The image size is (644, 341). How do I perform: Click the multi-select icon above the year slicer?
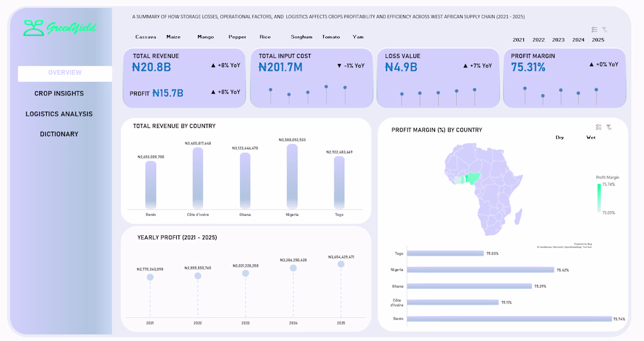point(594,30)
